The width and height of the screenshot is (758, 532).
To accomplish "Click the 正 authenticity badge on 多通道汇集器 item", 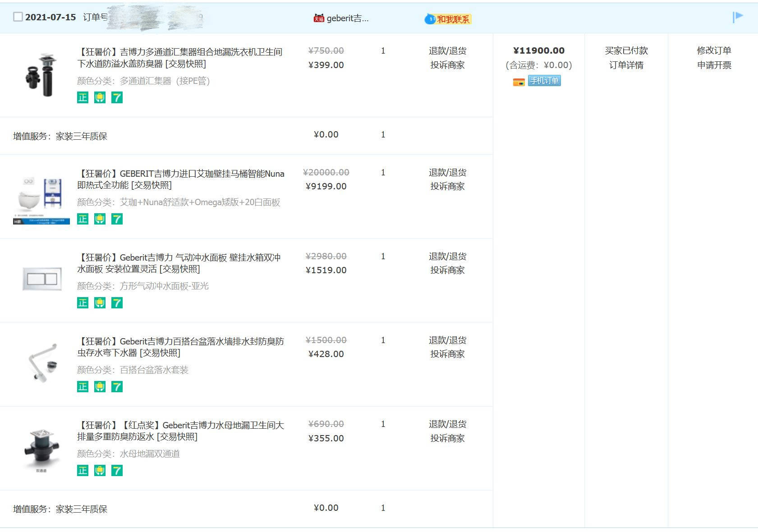I will 83,97.
